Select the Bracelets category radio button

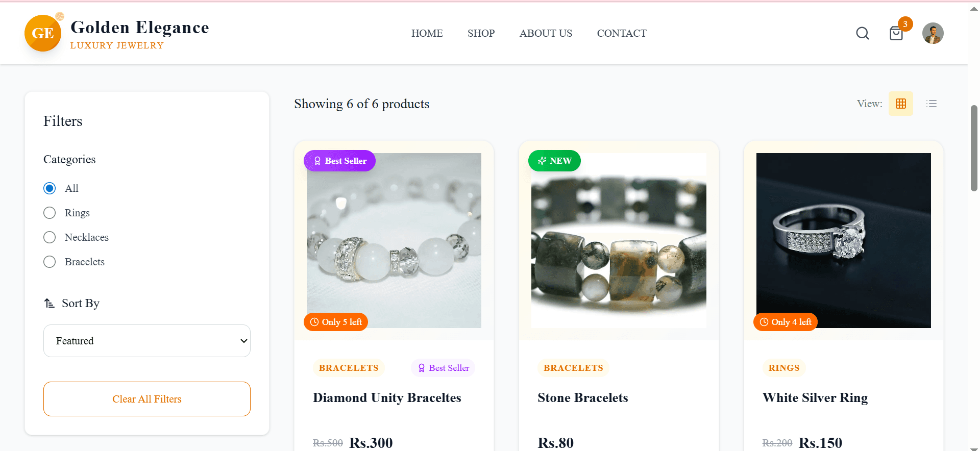[50, 262]
